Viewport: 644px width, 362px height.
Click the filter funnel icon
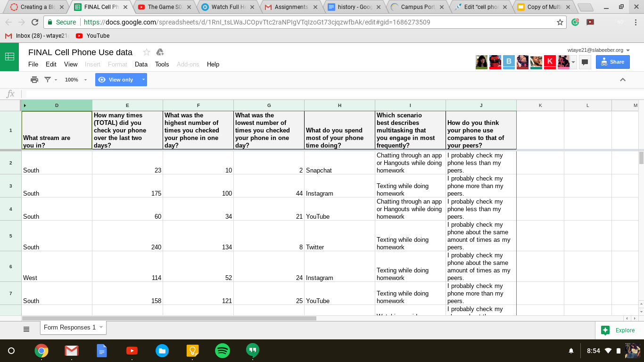click(x=48, y=80)
